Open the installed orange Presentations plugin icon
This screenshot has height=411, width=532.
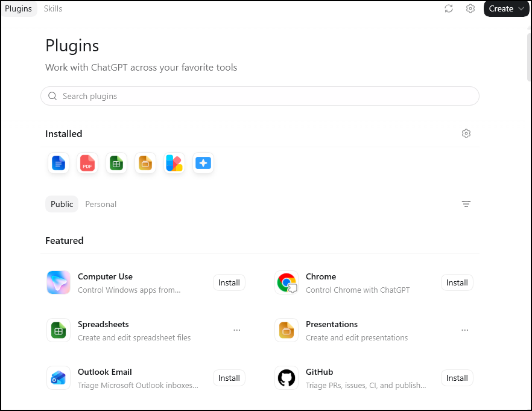145,163
